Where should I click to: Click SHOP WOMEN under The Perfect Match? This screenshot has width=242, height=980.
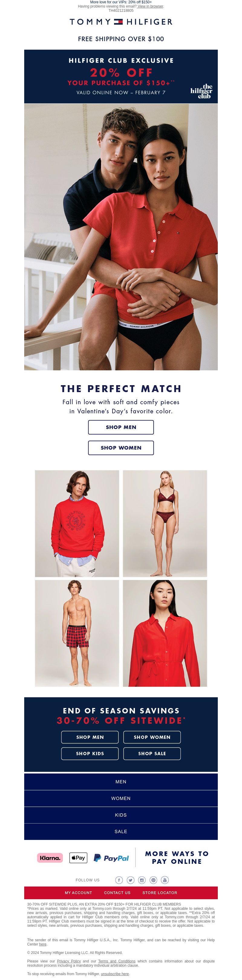121,448
